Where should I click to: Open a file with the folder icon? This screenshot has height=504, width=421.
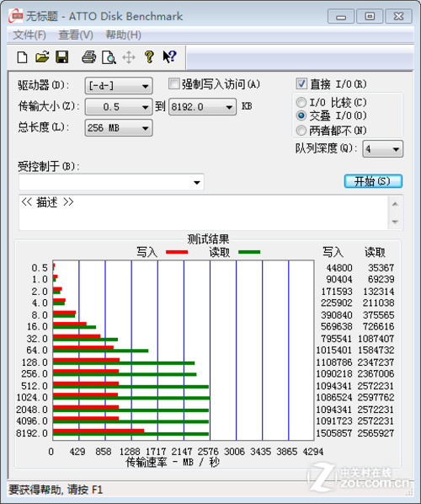point(42,57)
